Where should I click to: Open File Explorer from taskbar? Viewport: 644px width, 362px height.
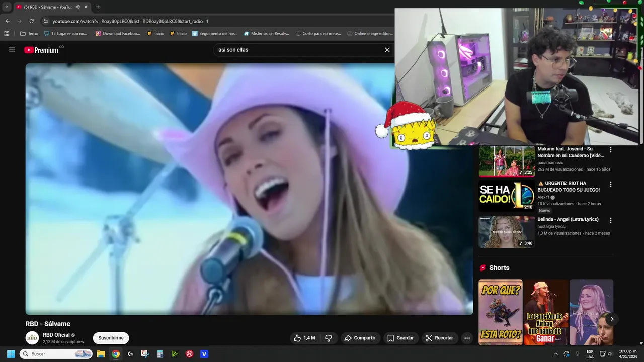coord(101,354)
